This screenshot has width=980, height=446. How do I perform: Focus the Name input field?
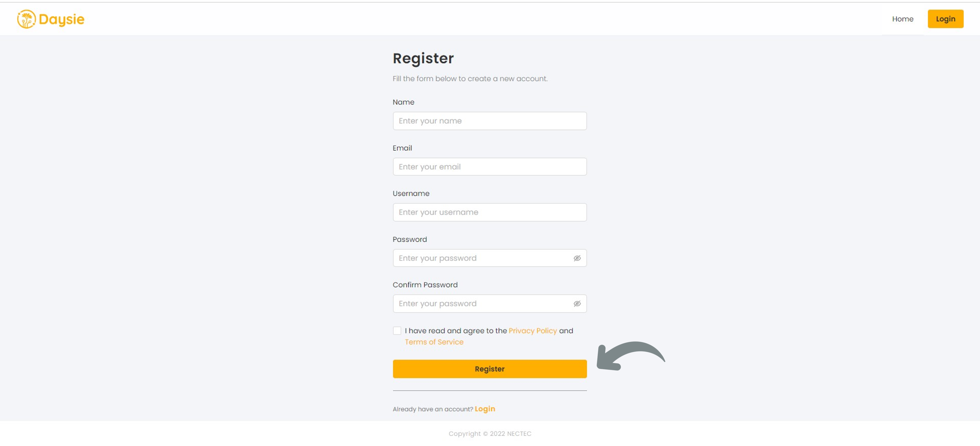point(489,121)
